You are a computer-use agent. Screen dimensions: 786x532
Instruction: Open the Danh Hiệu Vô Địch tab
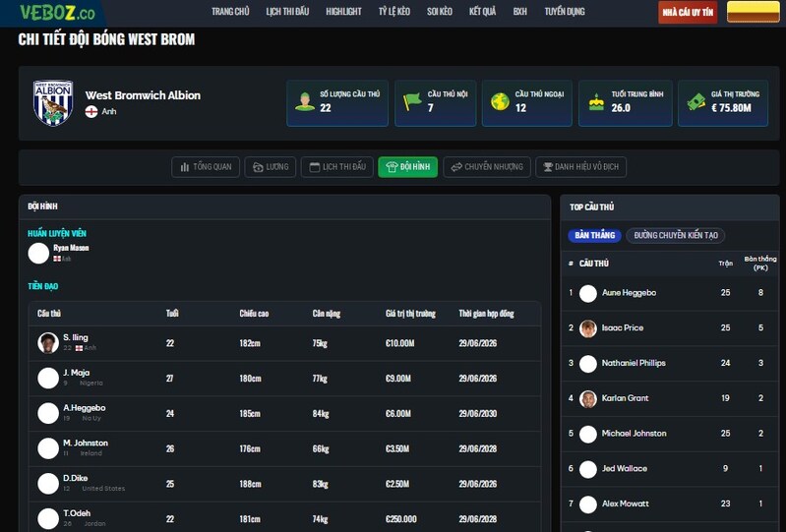click(580, 167)
